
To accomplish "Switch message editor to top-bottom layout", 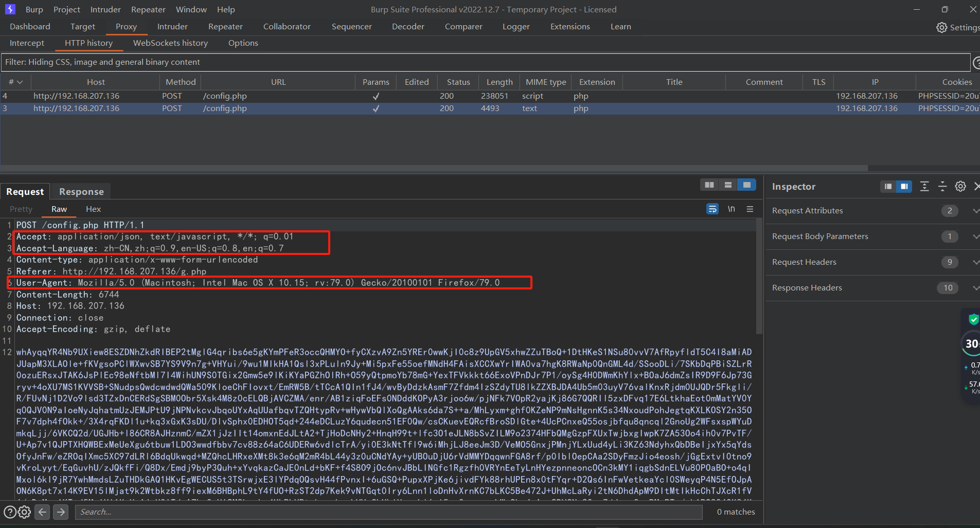I will pyautogui.click(x=728, y=185).
